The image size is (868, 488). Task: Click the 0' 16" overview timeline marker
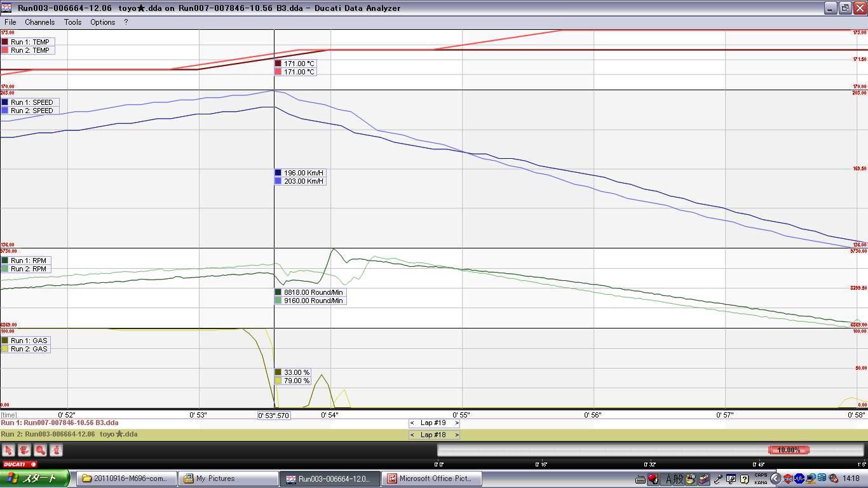click(x=541, y=464)
